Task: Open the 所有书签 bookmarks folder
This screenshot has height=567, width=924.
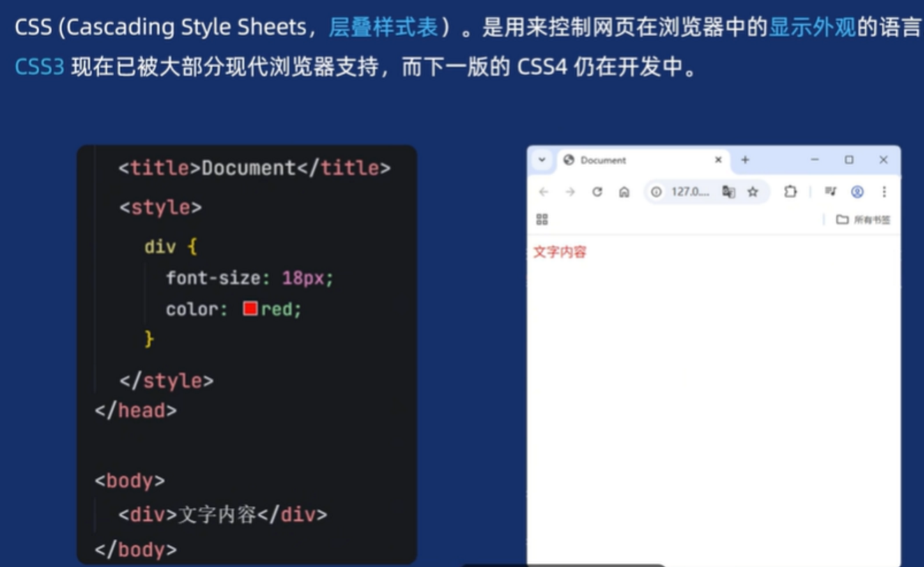Action: point(863,219)
